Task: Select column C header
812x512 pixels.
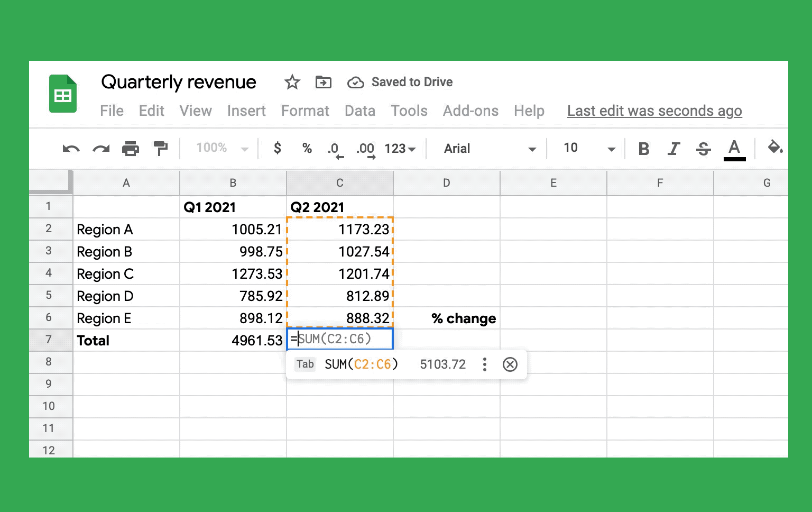Action: click(340, 183)
